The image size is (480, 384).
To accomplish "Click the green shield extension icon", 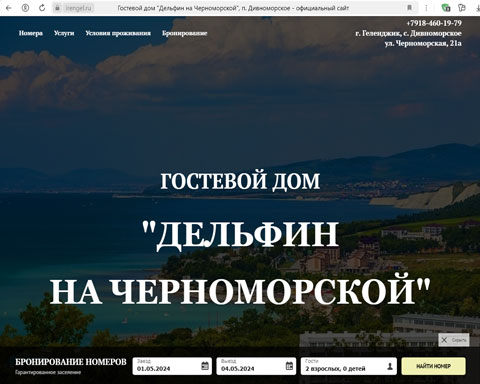I will point(446,8).
